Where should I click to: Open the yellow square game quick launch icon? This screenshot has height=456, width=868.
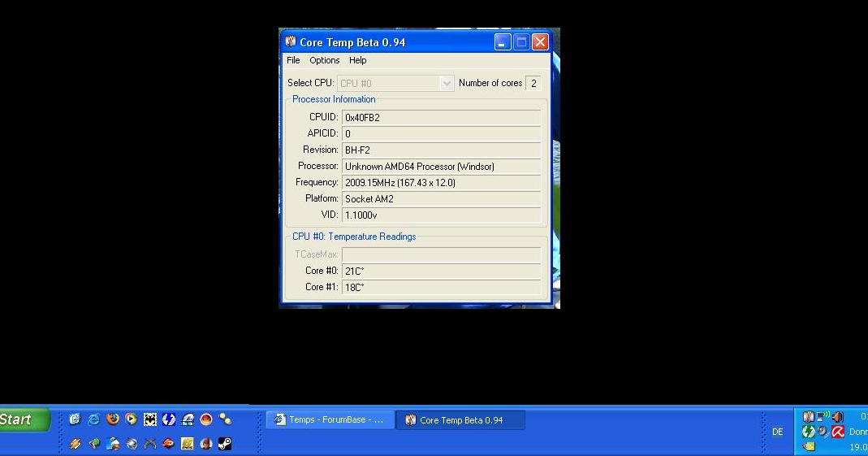tap(187, 443)
